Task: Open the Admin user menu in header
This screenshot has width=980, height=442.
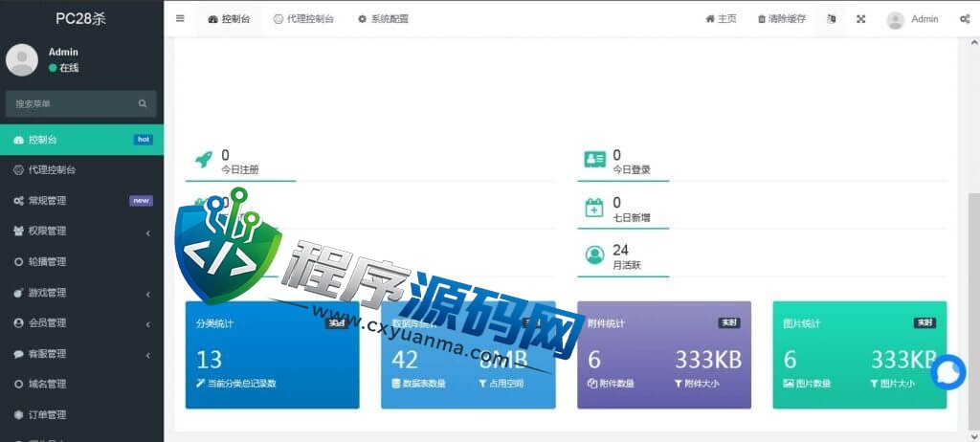Action: pyautogui.click(x=912, y=19)
